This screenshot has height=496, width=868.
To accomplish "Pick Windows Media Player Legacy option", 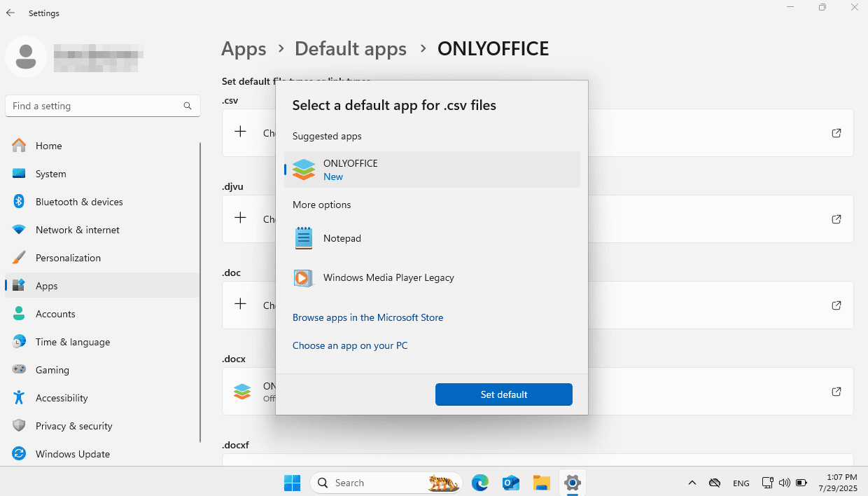I will 432,277.
